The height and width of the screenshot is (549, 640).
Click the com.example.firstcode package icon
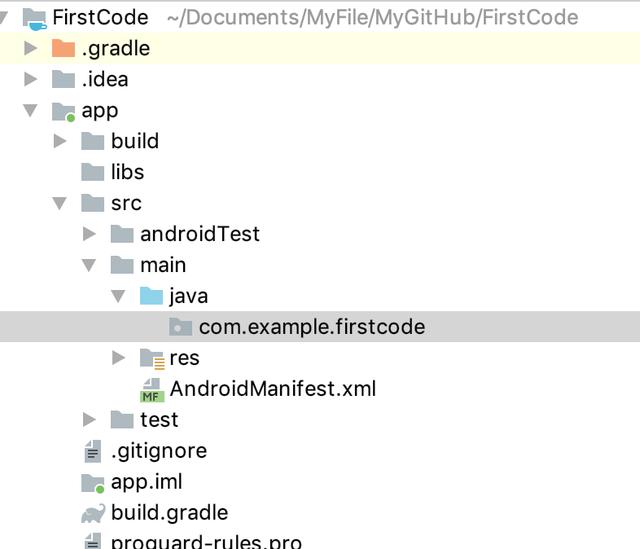(x=180, y=327)
